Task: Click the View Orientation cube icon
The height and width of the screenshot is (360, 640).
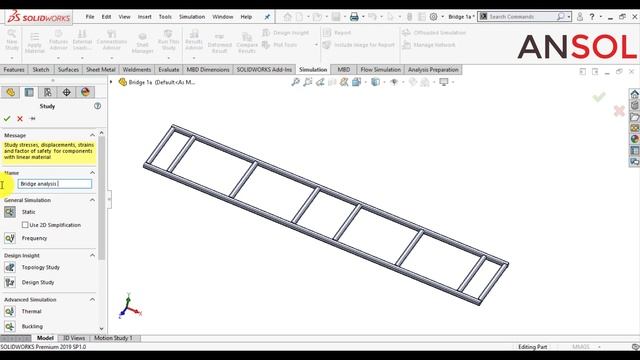Action: [x=357, y=82]
